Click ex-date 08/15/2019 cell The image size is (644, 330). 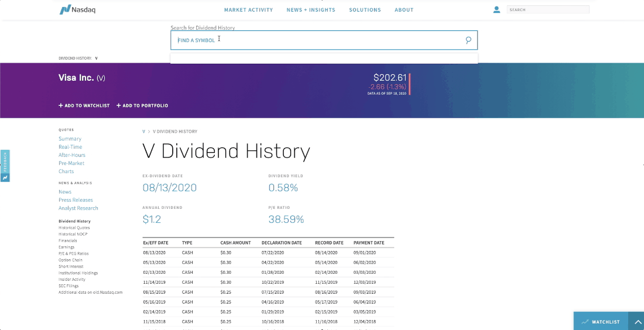click(x=155, y=292)
